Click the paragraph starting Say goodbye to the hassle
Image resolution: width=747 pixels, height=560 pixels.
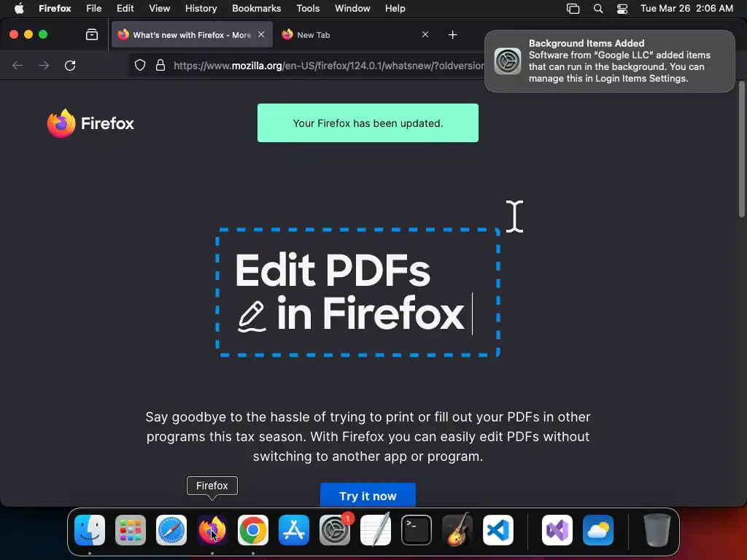pyautogui.click(x=368, y=437)
